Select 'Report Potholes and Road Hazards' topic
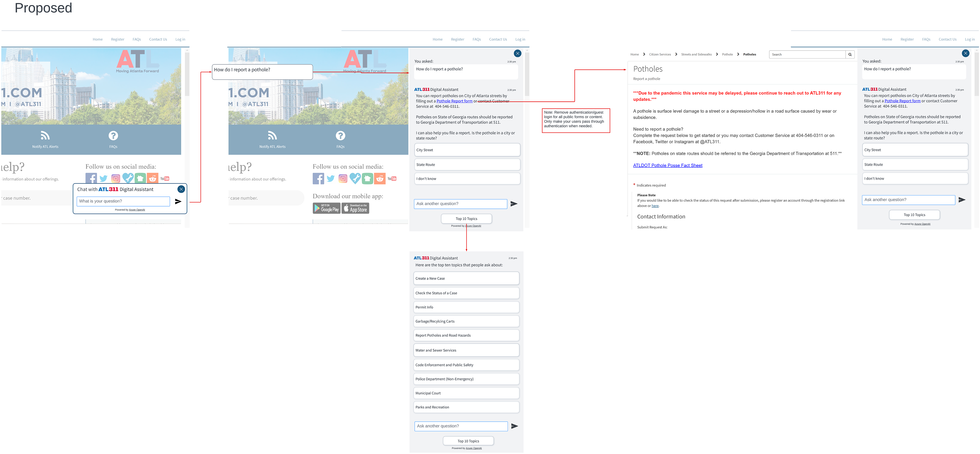The width and height of the screenshot is (980, 454). click(x=466, y=335)
